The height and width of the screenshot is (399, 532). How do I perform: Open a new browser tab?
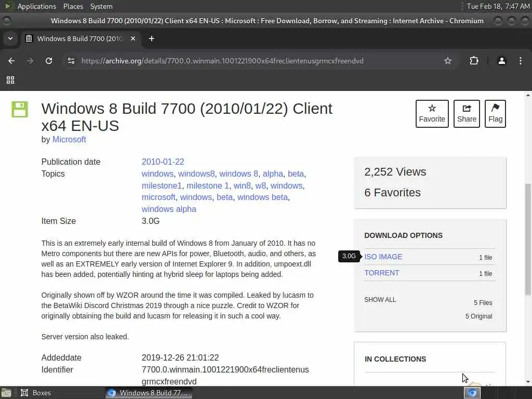coord(152,38)
